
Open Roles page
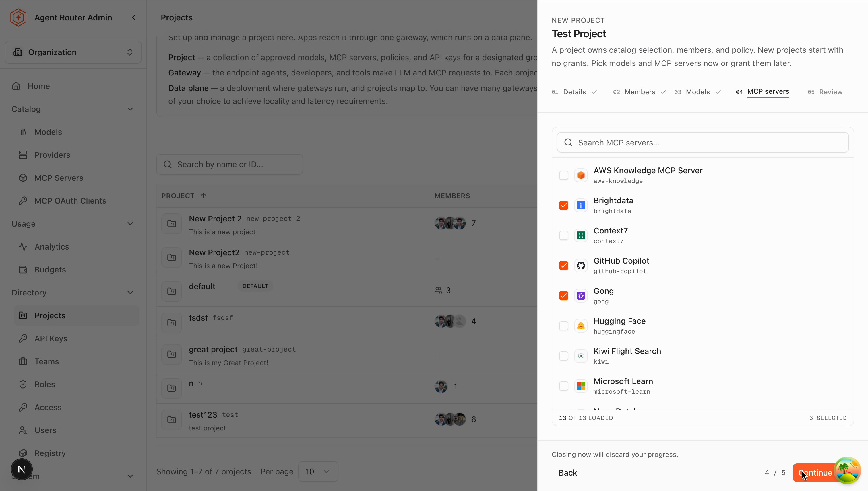coord(44,384)
